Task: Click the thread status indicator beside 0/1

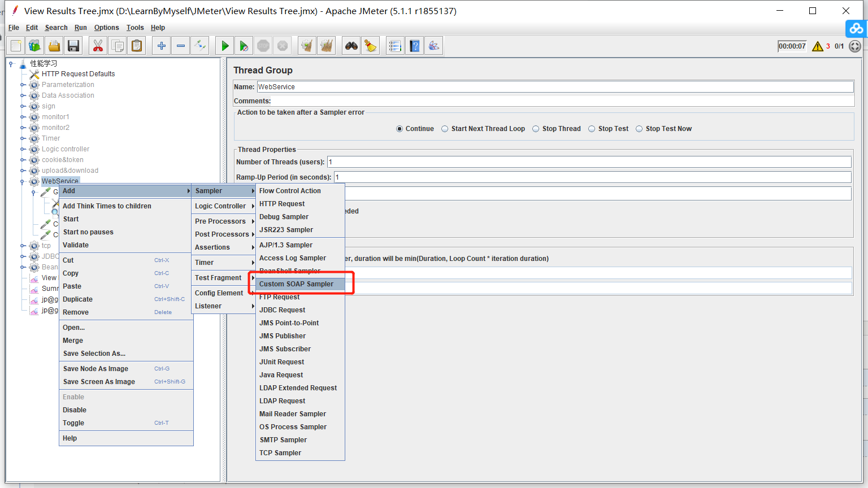Action: point(855,46)
